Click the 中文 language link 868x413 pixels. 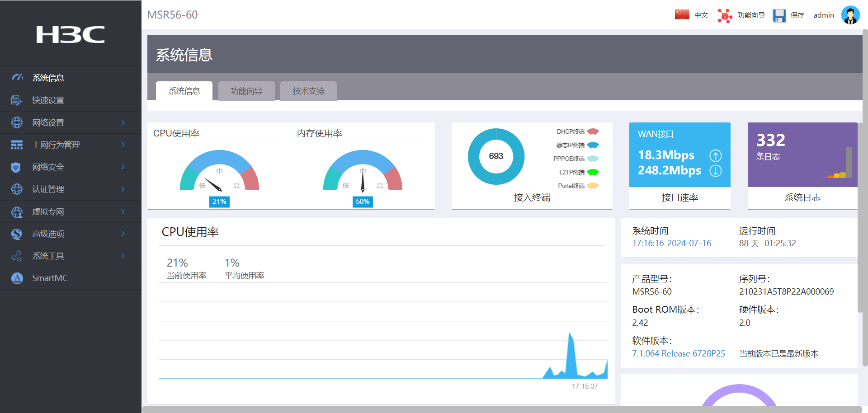[x=701, y=15]
